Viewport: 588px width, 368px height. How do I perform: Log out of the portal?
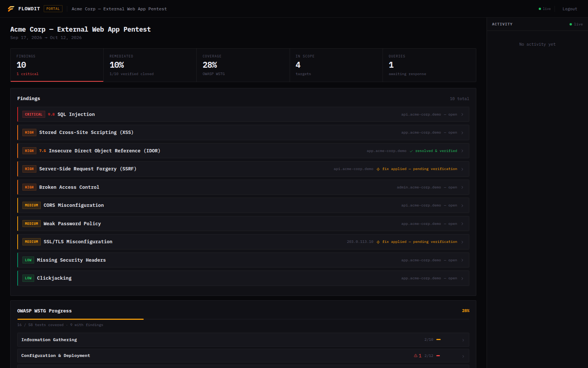pyautogui.click(x=570, y=9)
